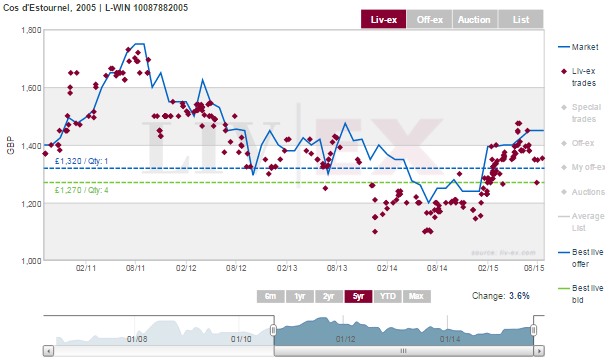
Task: Select the Auction tab
Action: point(475,19)
